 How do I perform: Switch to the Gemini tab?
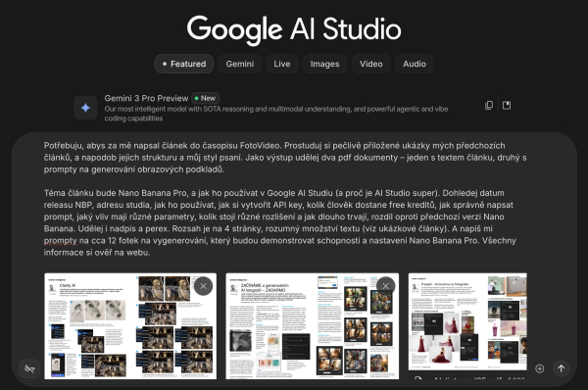[240, 64]
